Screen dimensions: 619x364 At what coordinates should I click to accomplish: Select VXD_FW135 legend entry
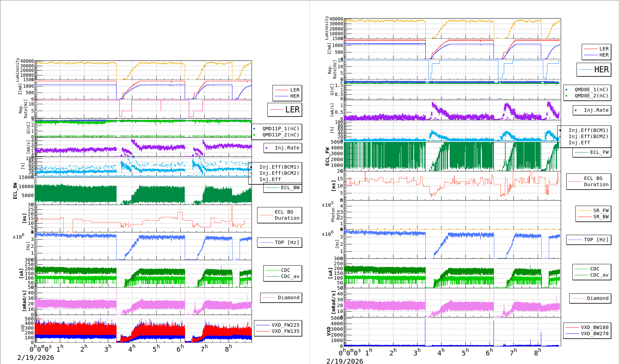pyautogui.click(x=278, y=331)
